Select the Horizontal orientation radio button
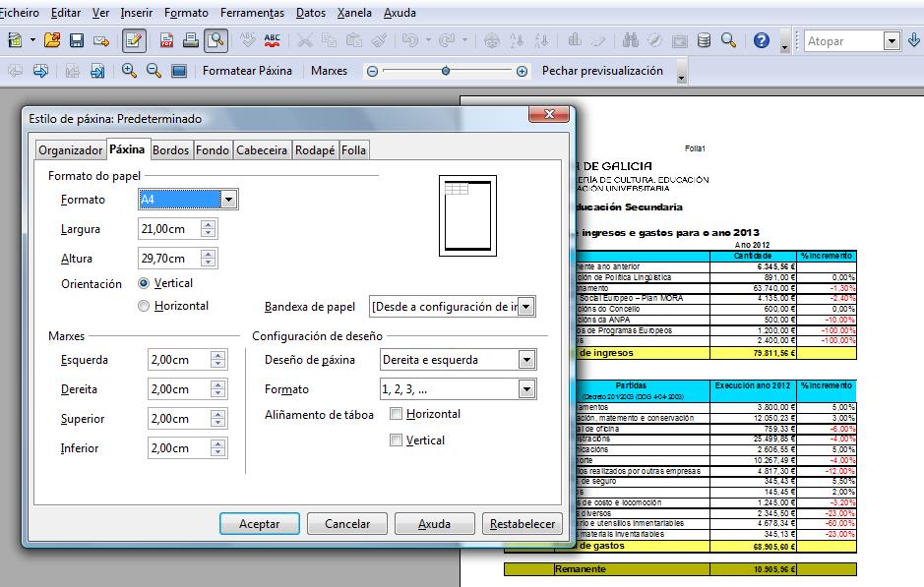The height and width of the screenshot is (587, 924). pyautogui.click(x=145, y=306)
